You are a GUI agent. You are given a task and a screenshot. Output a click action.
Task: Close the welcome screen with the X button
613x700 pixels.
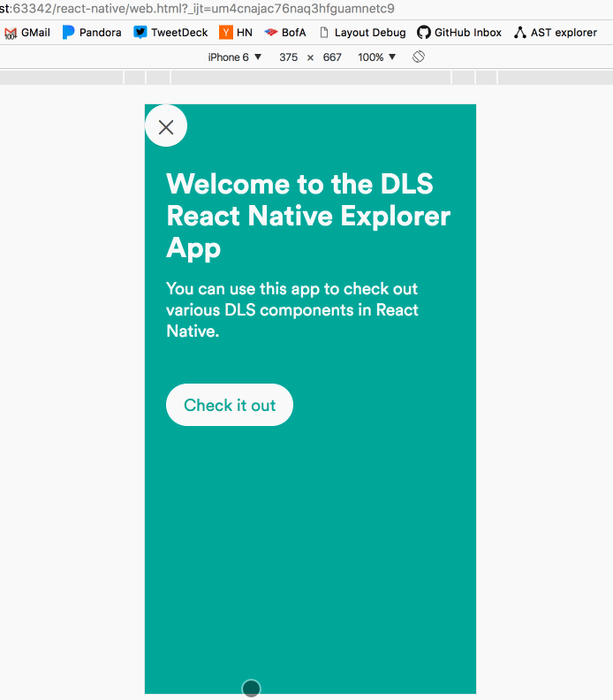(x=166, y=126)
